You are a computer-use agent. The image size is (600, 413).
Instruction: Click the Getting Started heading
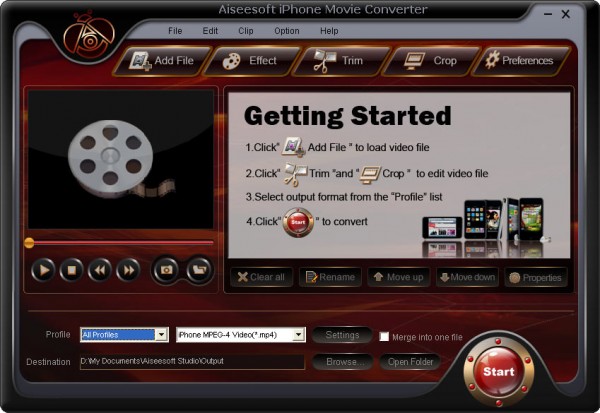coord(348,116)
